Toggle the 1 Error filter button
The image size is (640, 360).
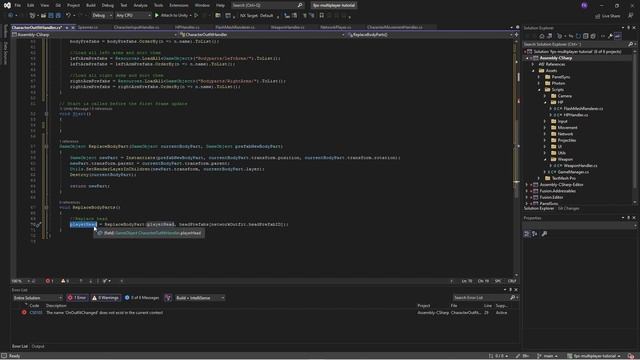pyautogui.click(x=77, y=298)
